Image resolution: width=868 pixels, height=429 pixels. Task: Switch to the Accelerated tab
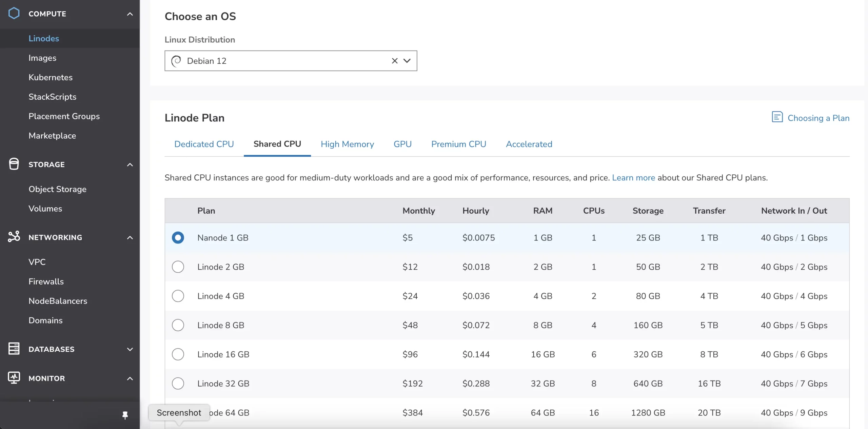(x=529, y=144)
